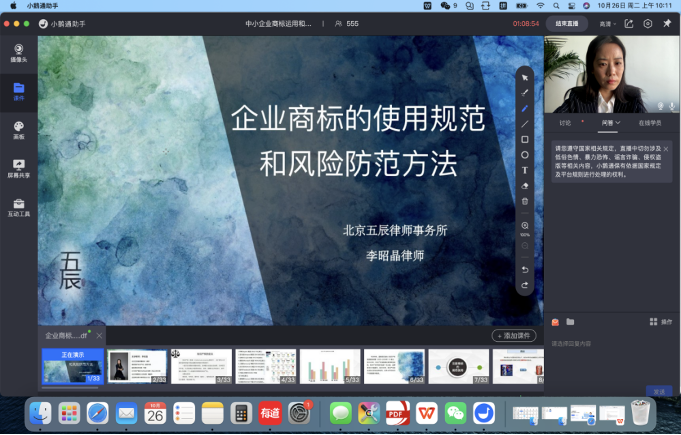This screenshot has height=435, width=681.
Task: Select the rectangle shape tool
Action: coord(525,139)
